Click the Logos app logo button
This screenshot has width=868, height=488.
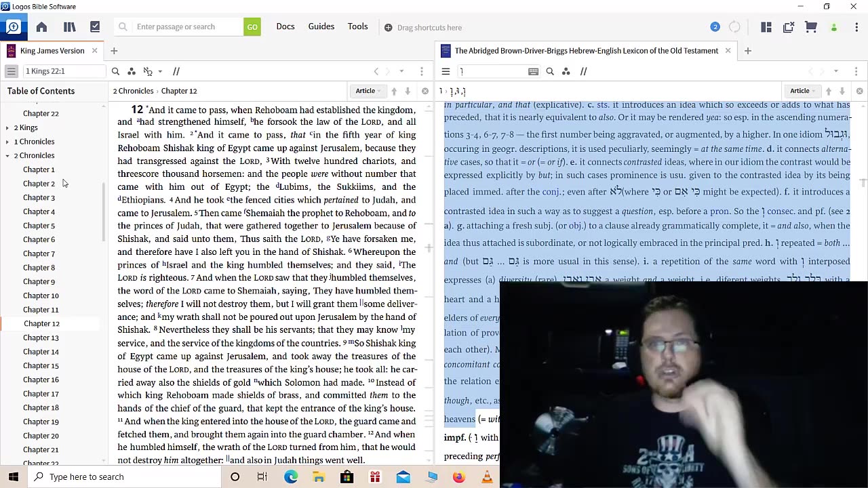point(13,27)
